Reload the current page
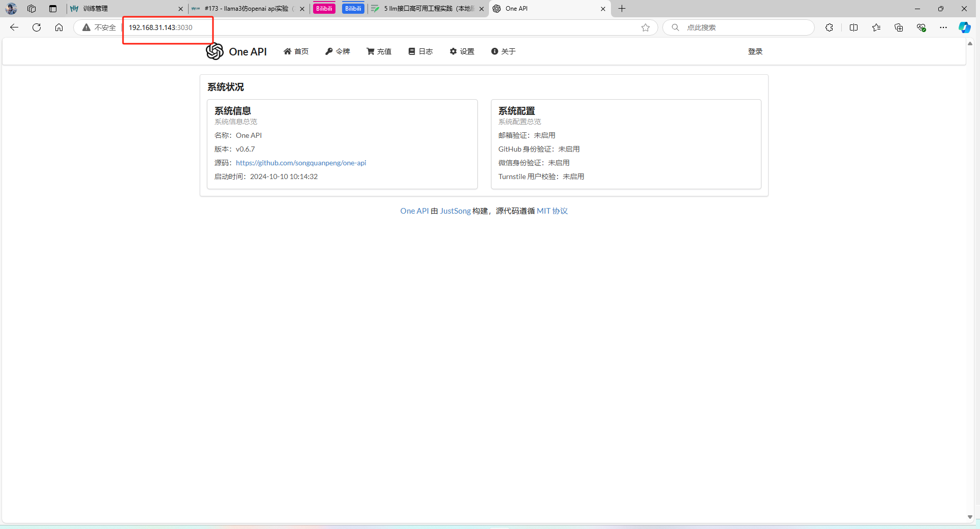The width and height of the screenshot is (980, 529). click(37, 27)
